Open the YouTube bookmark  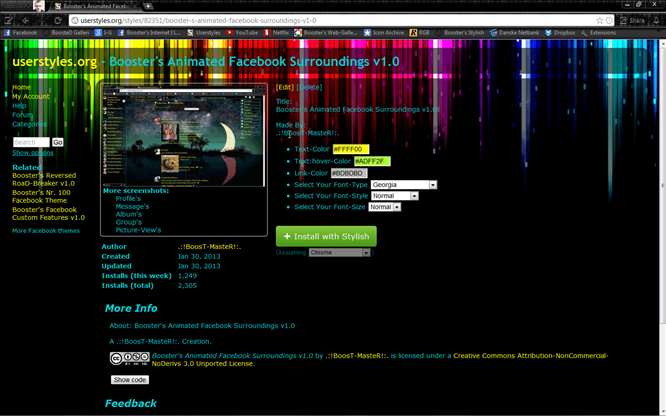pos(243,33)
